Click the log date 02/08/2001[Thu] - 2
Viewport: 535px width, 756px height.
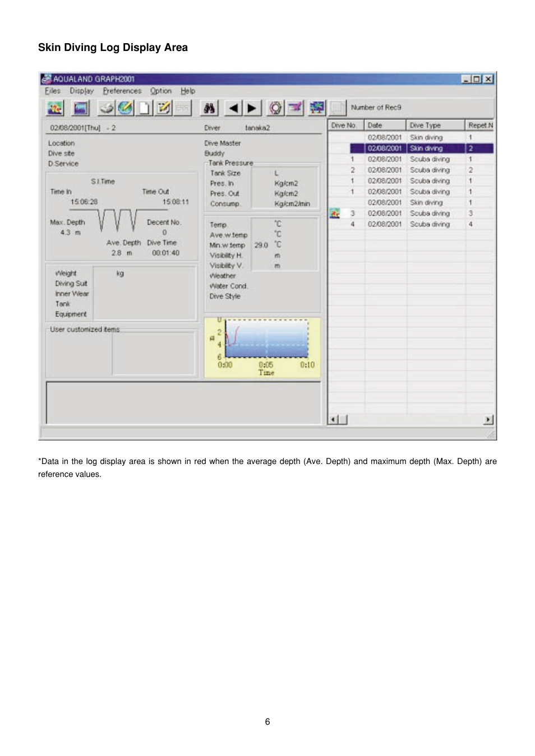pyautogui.click(x=83, y=128)
